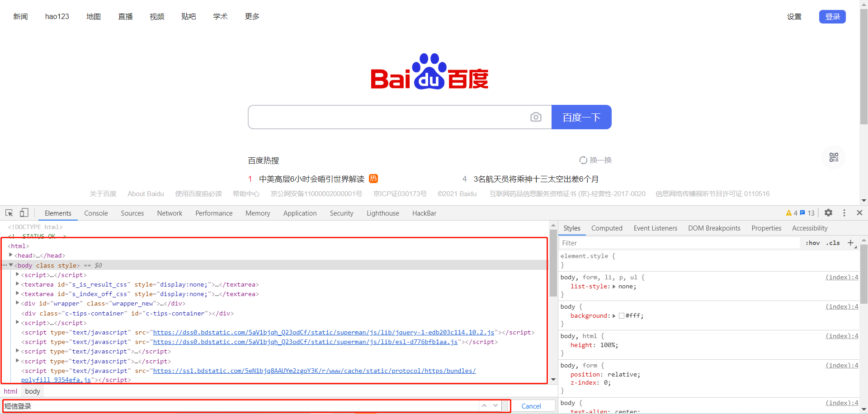This screenshot has width=868, height=414.
Task: Open the jquery script source link
Action: [323, 332]
